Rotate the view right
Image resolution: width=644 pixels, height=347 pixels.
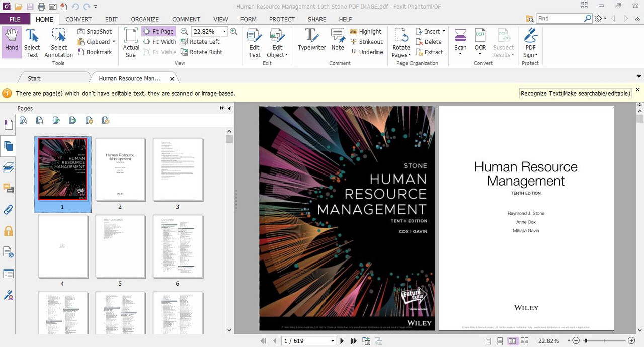click(x=201, y=52)
